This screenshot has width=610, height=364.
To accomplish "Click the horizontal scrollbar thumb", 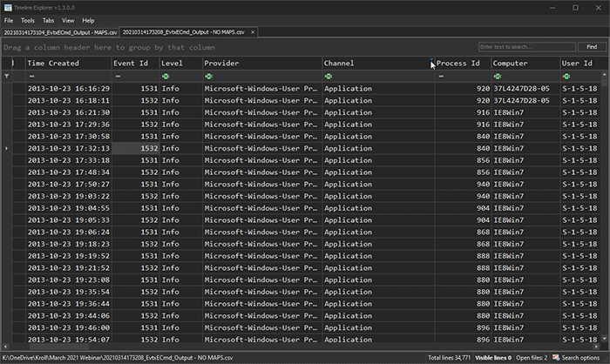I will pos(59,347).
